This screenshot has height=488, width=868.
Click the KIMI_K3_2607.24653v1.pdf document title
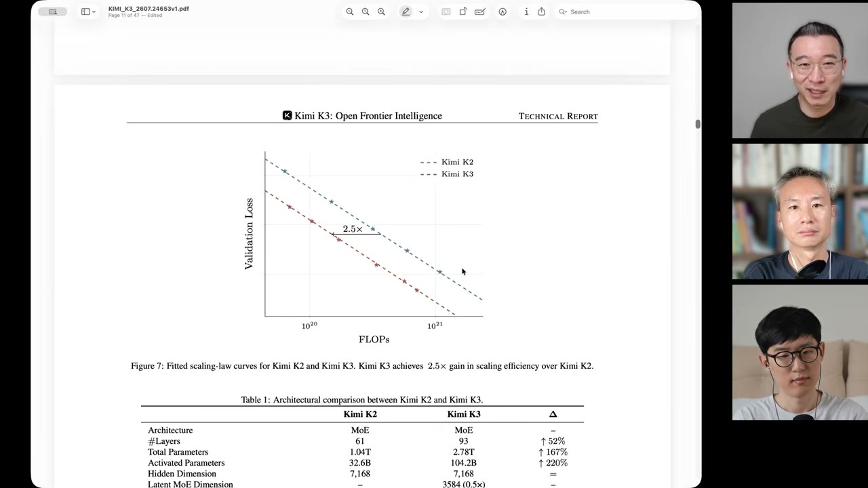[x=149, y=9]
